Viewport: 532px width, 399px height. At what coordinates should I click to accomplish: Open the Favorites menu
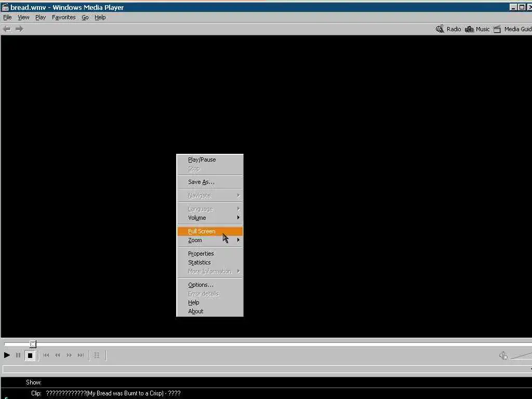point(64,17)
